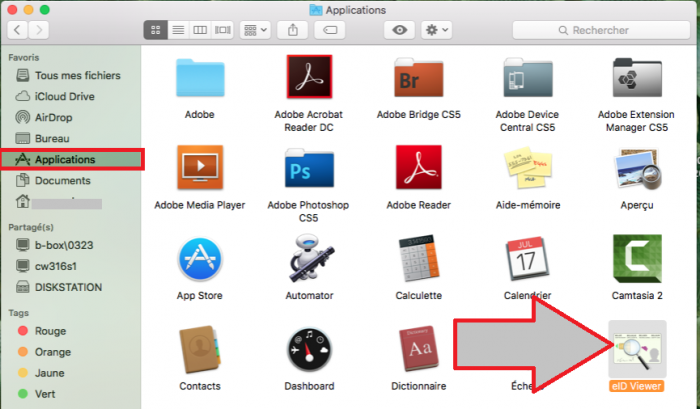Select the App Store icon
Screen dimensions: 700x409
pyautogui.click(x=200, y=259)
